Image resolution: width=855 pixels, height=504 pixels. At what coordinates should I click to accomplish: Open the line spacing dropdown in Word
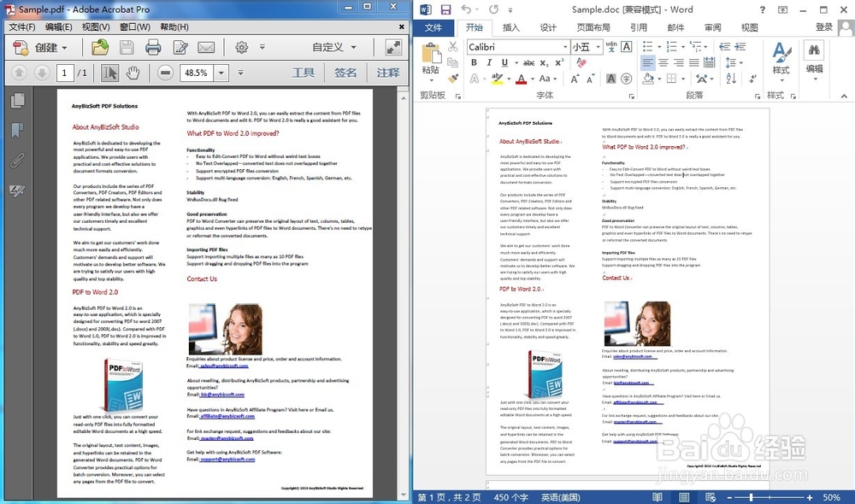coord(734,62)
